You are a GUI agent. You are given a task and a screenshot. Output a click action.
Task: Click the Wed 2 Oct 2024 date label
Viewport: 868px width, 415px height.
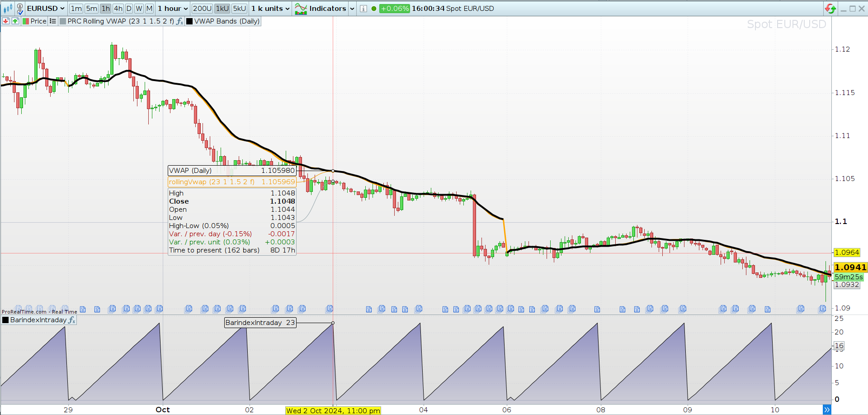pos(333,410)
